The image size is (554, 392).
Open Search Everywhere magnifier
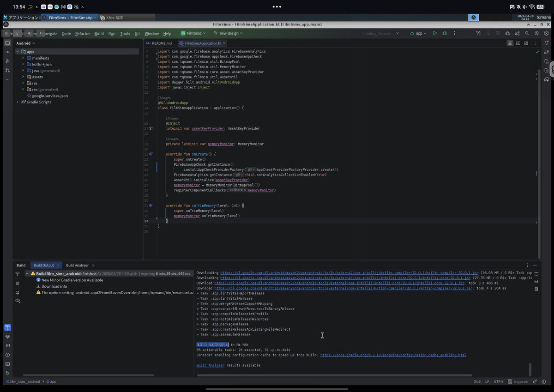click(527, 33)
